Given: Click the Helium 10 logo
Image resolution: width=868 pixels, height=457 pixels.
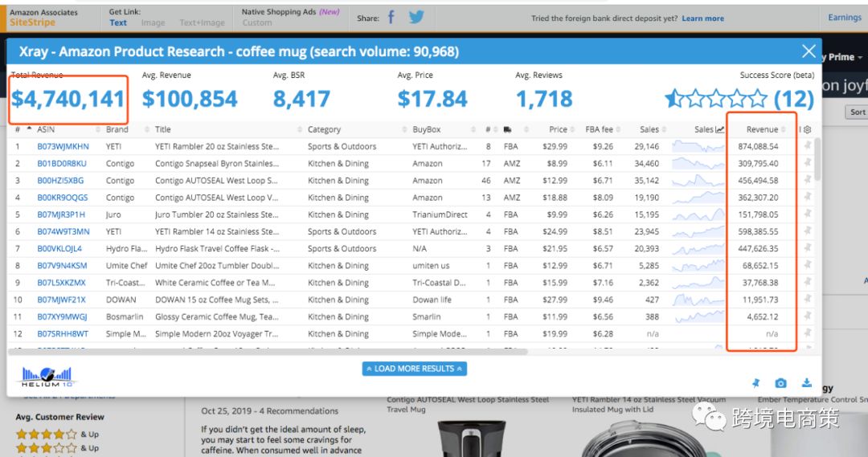Looking at the screenshot, I should tap(47, 377).
